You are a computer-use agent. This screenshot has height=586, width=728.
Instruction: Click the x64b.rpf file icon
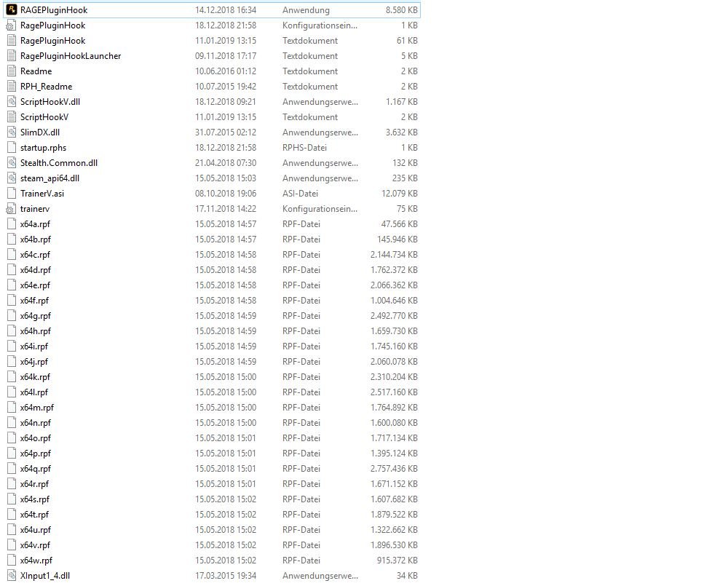point(12,239)
